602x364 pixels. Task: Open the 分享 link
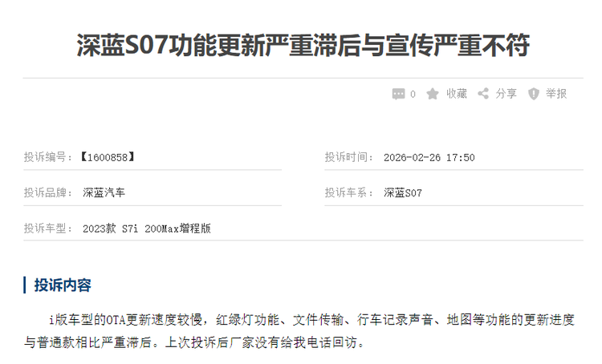[506, 94]
